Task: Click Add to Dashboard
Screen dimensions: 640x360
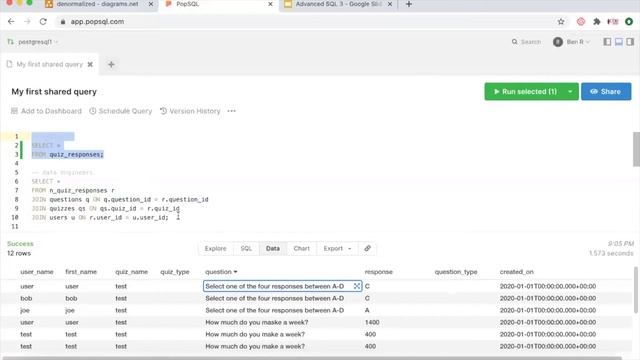Action: [x=46, y=111]
